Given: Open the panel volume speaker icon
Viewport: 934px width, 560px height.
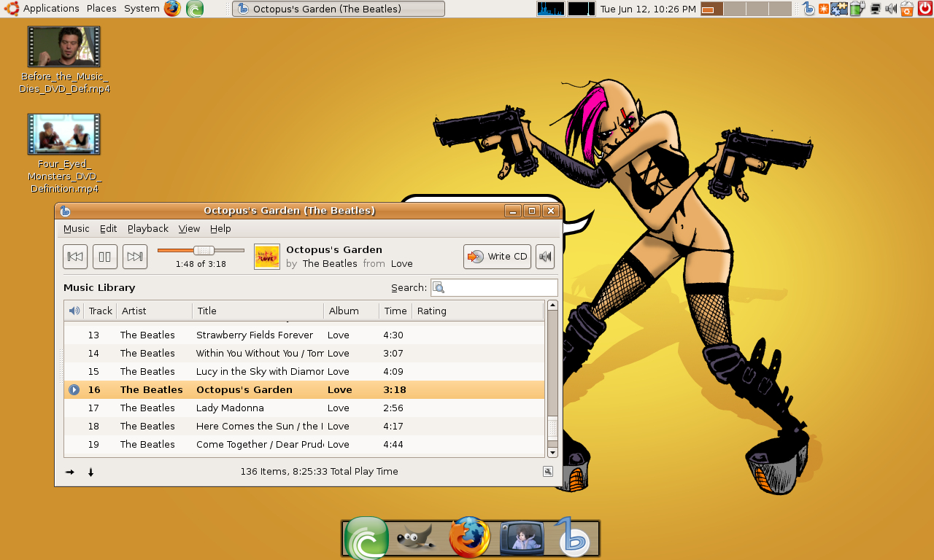Looking at the screenshot, I should [891, 9].
